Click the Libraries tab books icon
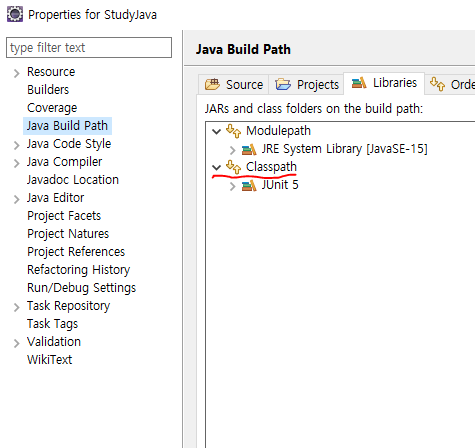 click(x=359, y=82)
